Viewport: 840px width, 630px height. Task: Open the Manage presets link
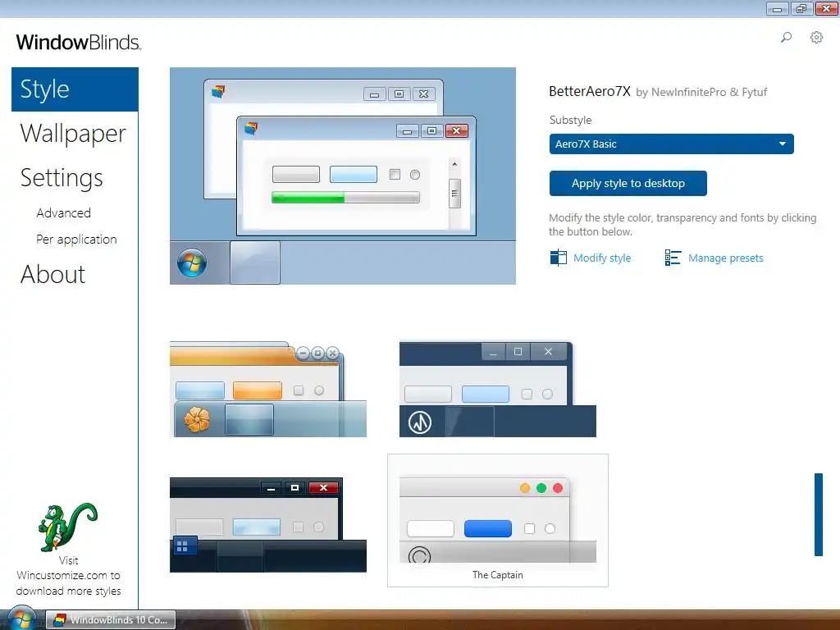click(x=725, y=258)
